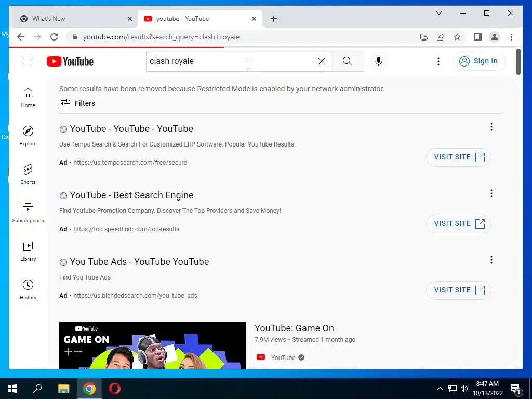Open options for tempo search ad

491,127
